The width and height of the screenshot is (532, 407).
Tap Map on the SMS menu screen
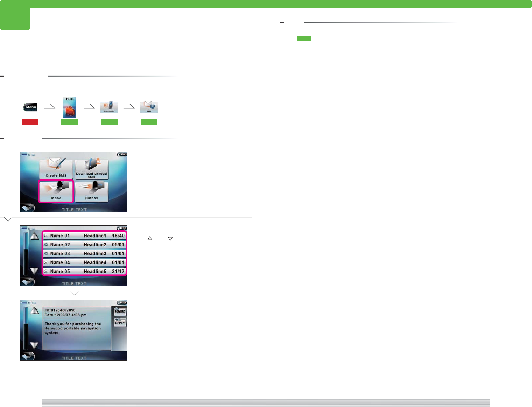pos(122,154)
